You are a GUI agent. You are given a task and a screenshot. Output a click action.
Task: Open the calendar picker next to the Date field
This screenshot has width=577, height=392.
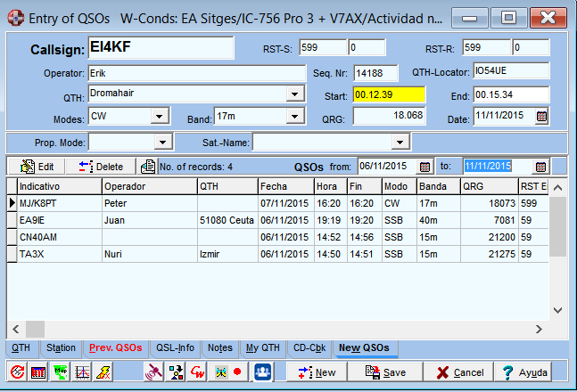click(541, 117)
